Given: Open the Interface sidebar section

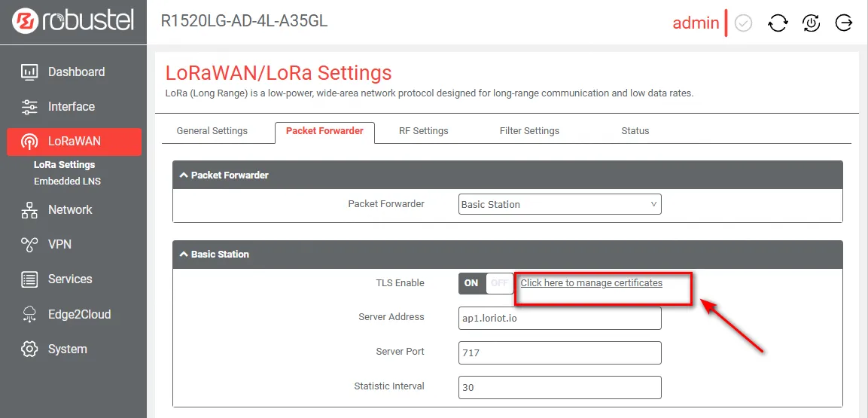Looking at the screenshot, I should [71, 107].
